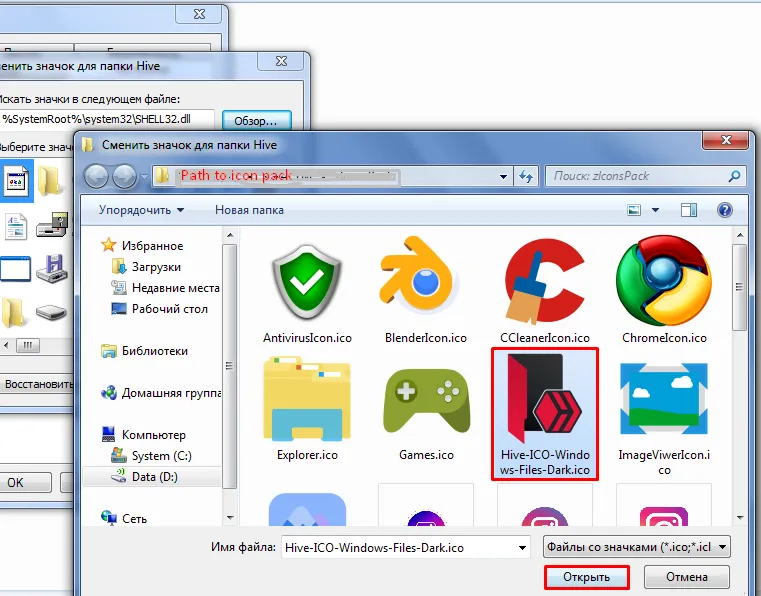
Task: Select the ChromeIcon.ico file
Action: coord(664,290)
